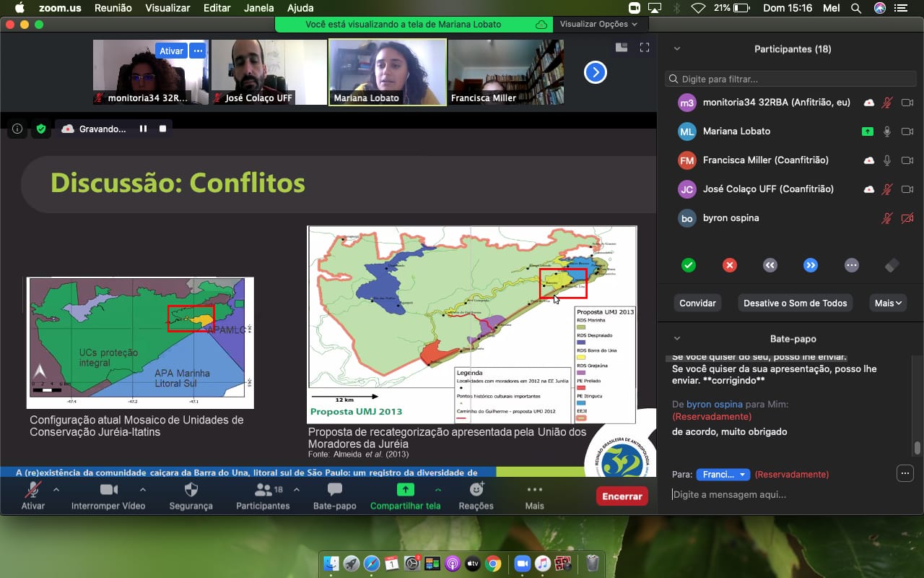The width and height of the screenshot is (924, 578).
Task: Open the Segurança shield menu
Action: point(191,495)
